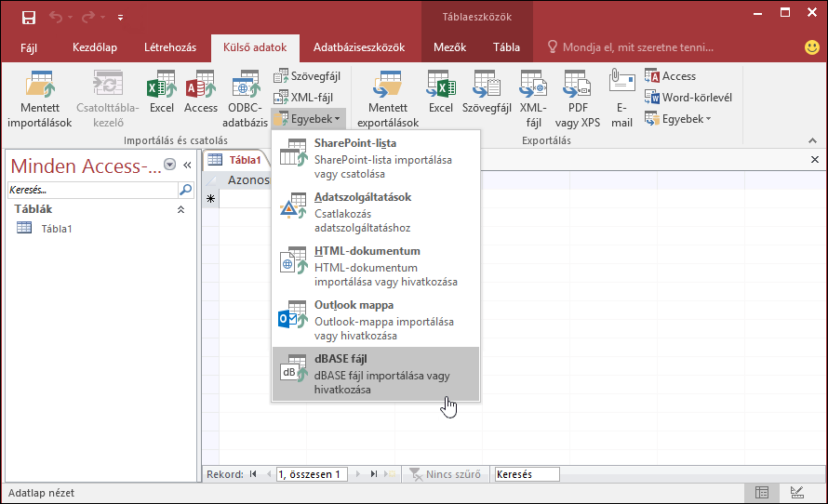Export via E-mail icon

[x=621, y=99]
